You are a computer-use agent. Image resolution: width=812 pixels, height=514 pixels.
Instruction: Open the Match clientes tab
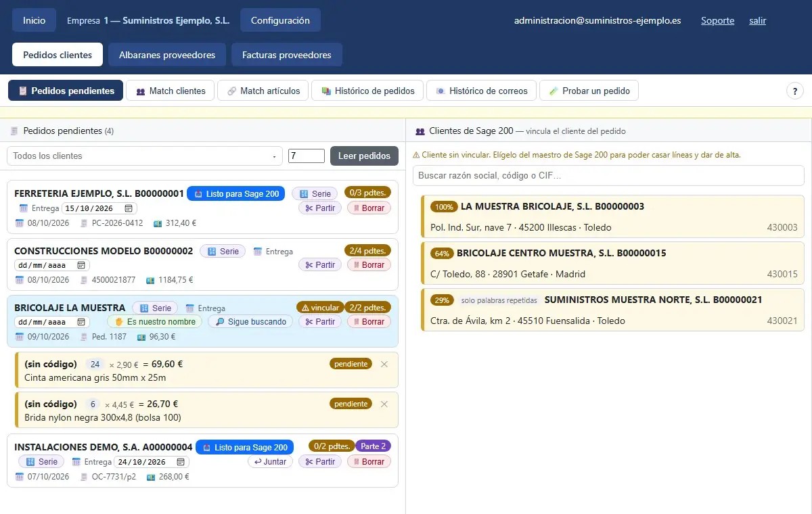[171, 91]
